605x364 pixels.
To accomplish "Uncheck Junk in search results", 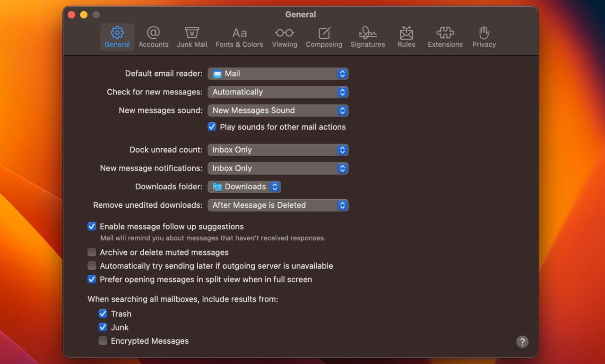I will [x=103, y=327].
